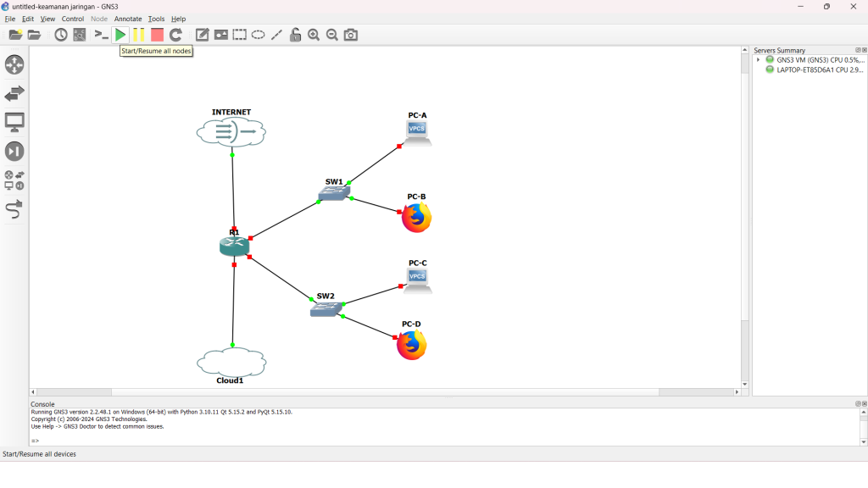Open the Tools menu
This screenshot has width=868, height=488.
pos(156,19)
